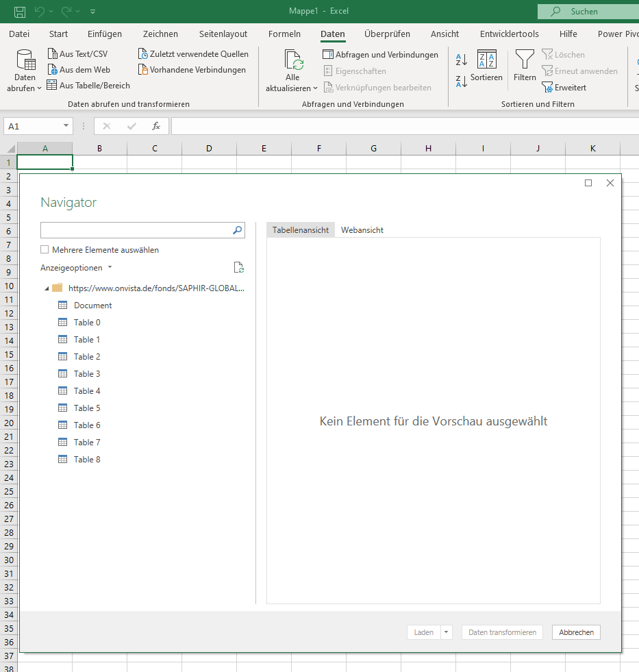Click the select-all corner triangle
The height and width of the screenshot is (672, 639).
tap(11, 149)
